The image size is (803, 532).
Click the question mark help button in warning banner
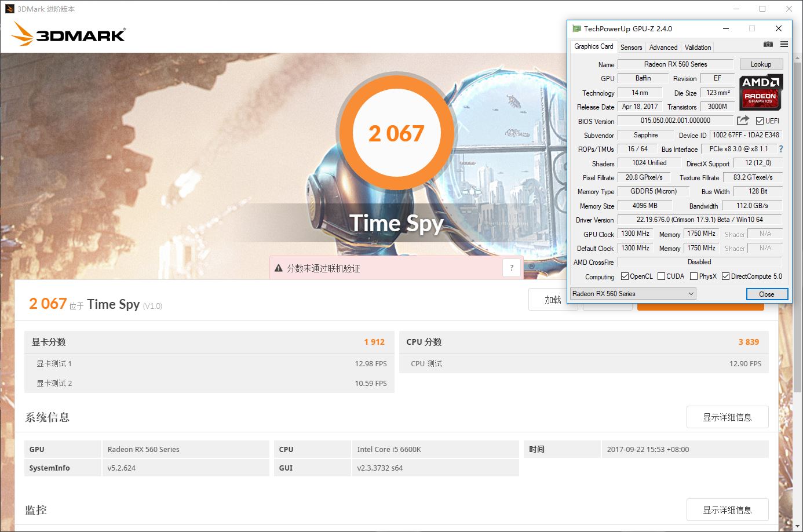click(511, 268)
